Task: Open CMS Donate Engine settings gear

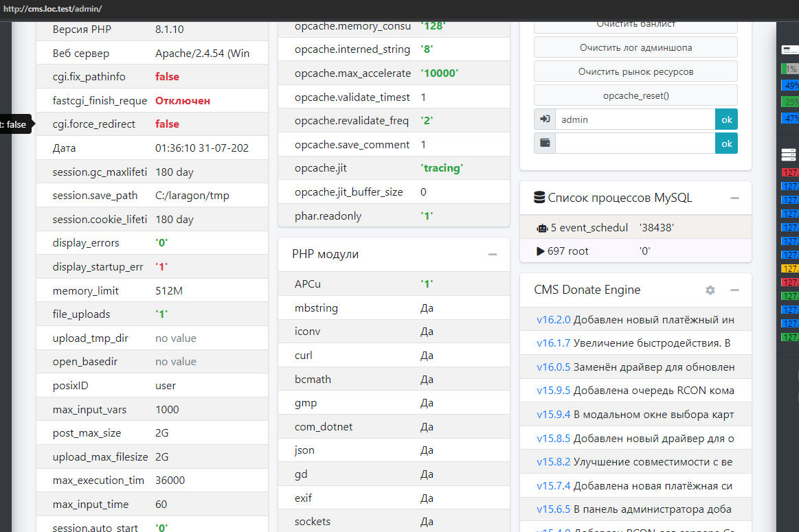Action: tap(710, 290)
